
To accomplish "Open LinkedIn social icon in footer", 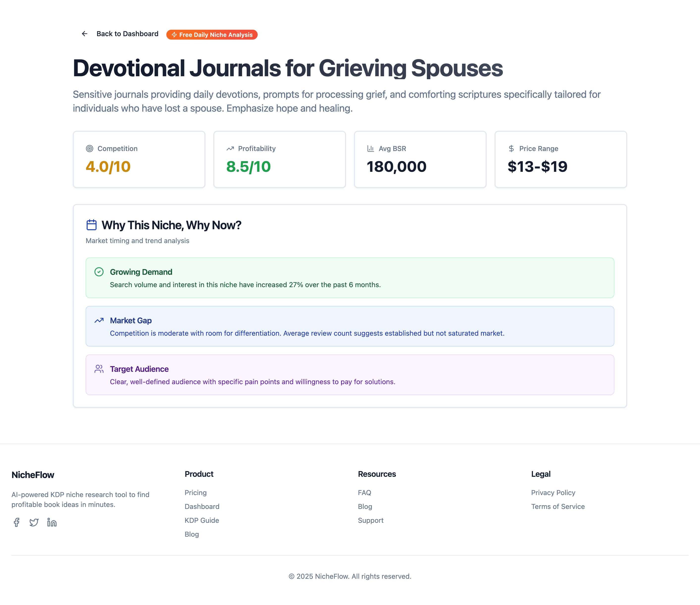I will 52,522.
